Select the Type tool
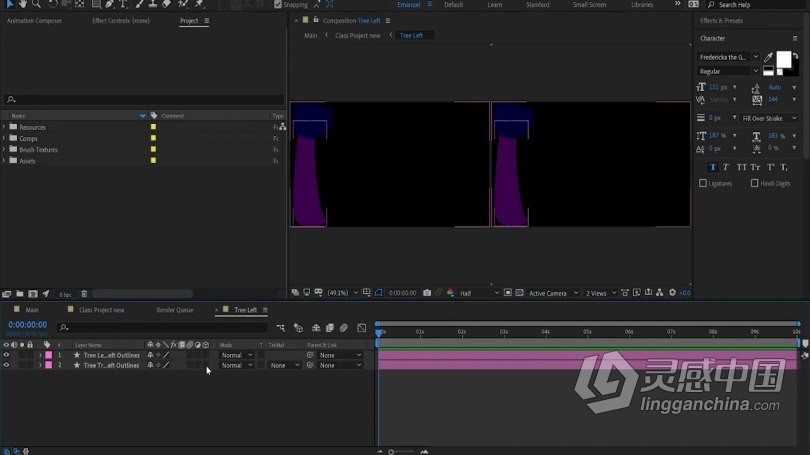The width and height of the screenshot is (810, 455). (x=123, y=4)
